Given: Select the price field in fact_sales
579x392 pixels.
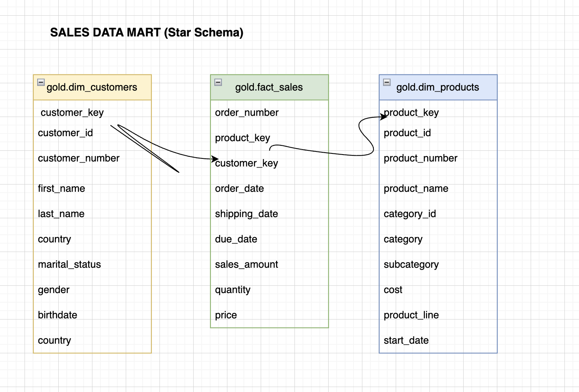Looking at the screenshot, I should pyautogui.click(x=225, y=315).
